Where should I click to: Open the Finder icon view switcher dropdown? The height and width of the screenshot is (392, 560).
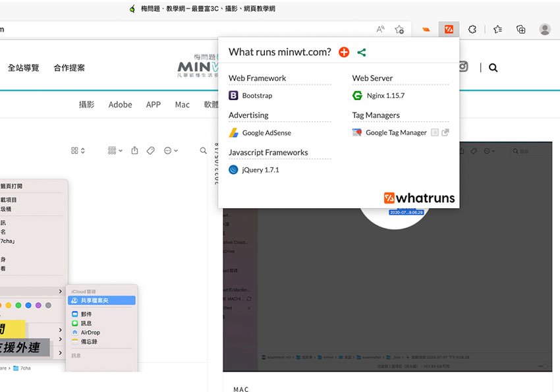click(x=78, y=151)
